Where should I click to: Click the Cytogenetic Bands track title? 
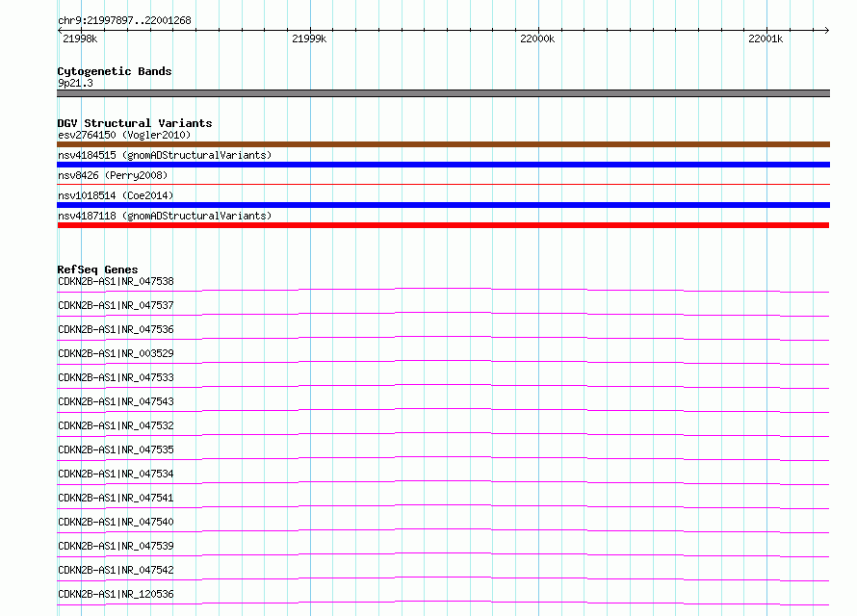click(115, 71)
